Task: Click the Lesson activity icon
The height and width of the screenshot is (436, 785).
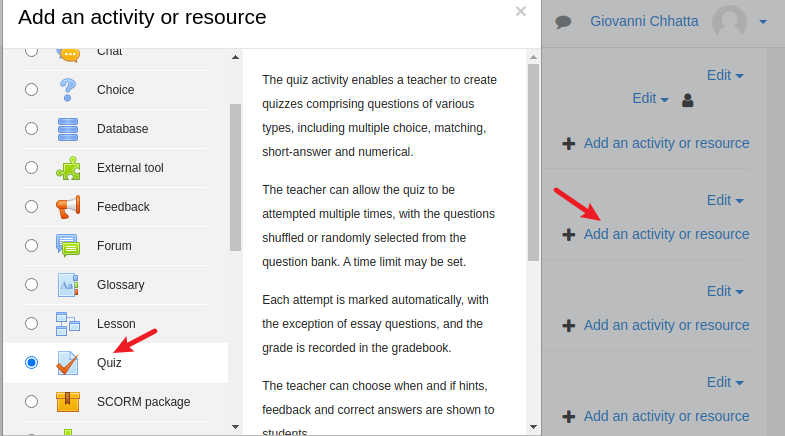Action: [68, 324]
